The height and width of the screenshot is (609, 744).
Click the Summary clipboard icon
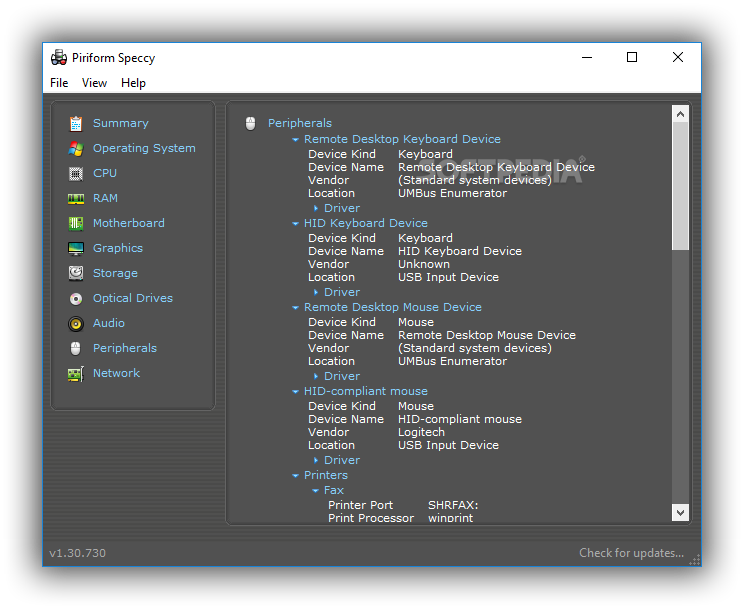pyautogui.click(x=76, y=123)
